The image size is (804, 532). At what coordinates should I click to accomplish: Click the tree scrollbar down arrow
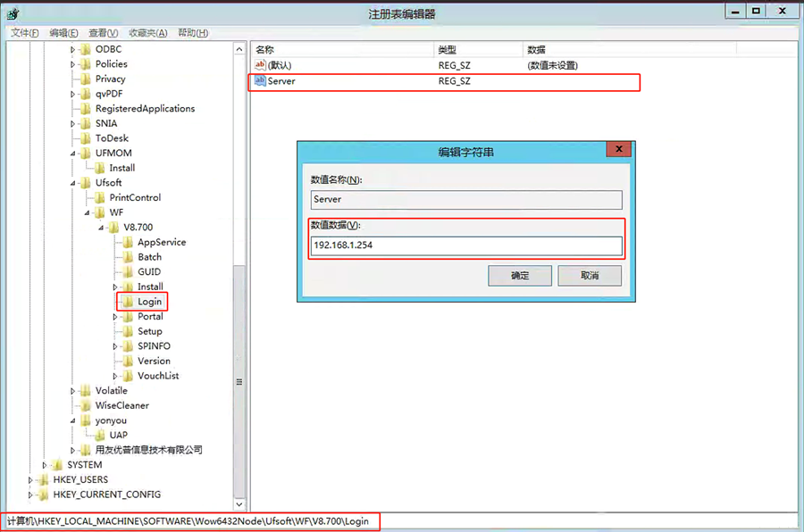tap(239, 504)
